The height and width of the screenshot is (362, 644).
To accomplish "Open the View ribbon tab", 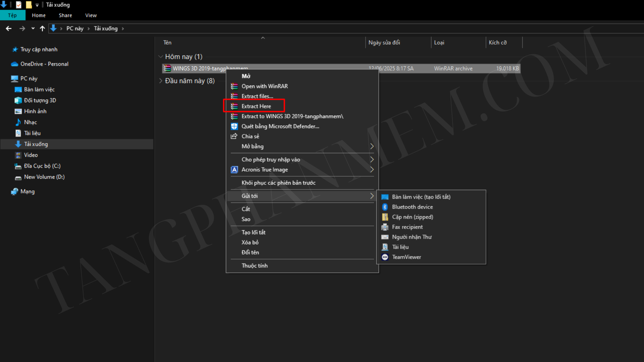I will coord(91,15).
